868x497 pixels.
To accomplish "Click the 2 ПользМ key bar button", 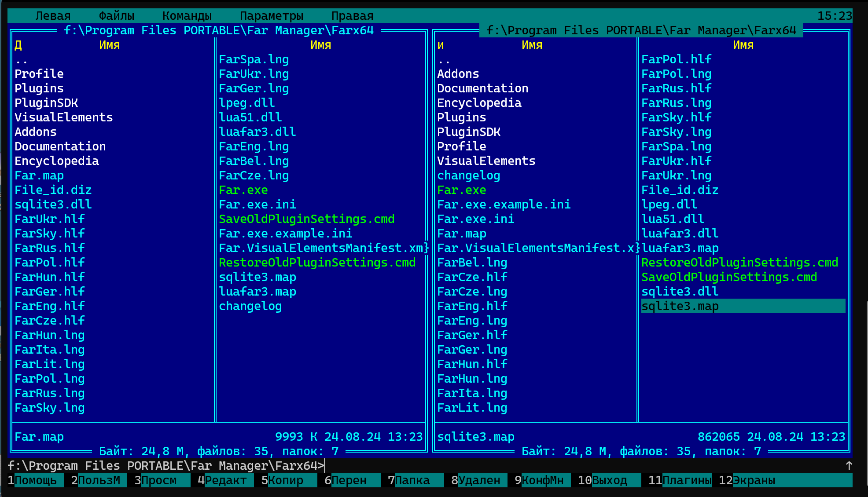I will tap(99, 480).
